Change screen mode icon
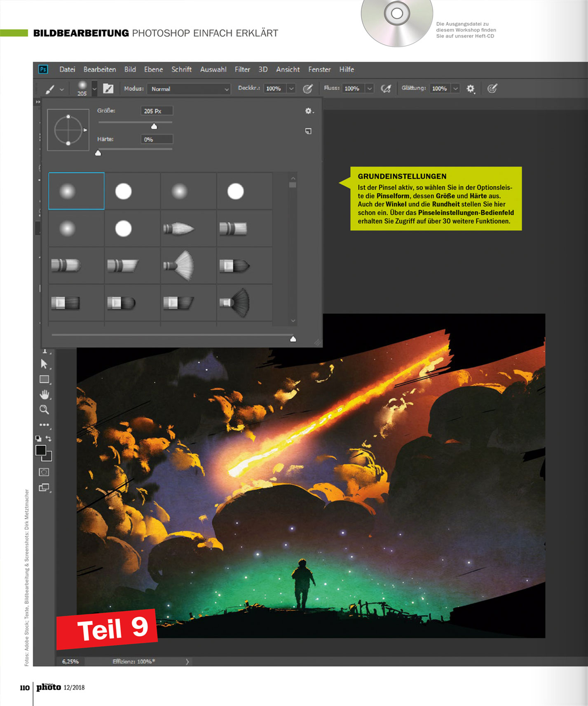 [x=44, y=487]
